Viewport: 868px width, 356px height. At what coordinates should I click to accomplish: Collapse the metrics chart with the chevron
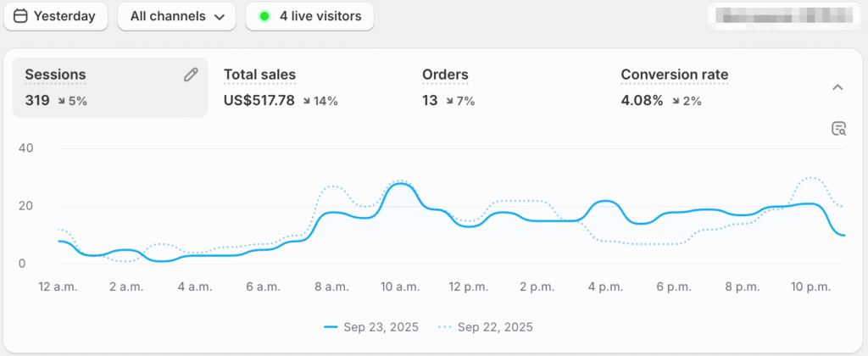click(x=837, y=87)
